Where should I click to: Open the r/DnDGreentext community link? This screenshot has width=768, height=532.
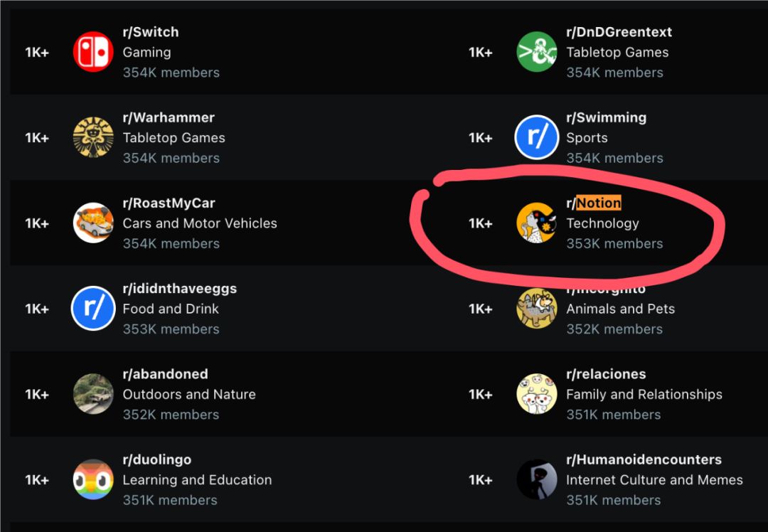pos(619,32)
